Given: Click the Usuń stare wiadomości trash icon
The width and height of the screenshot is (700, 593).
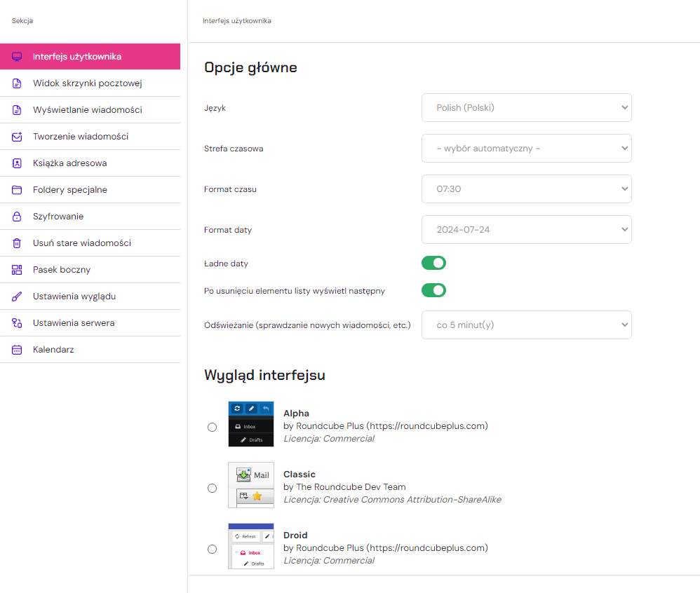Looking at the screenshot, I should pos(17,243).
